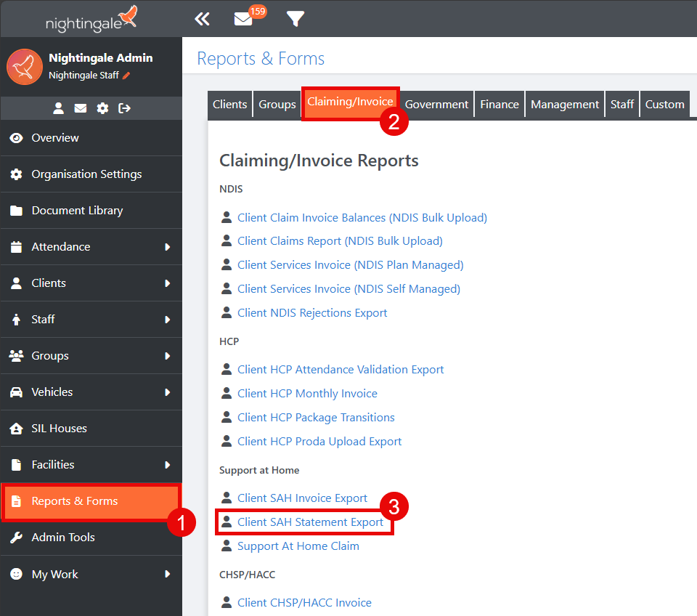The height and width of the screenshot is (616, 697).
Task: Open settings gear in sidebar strip
Action: (102, 108)
